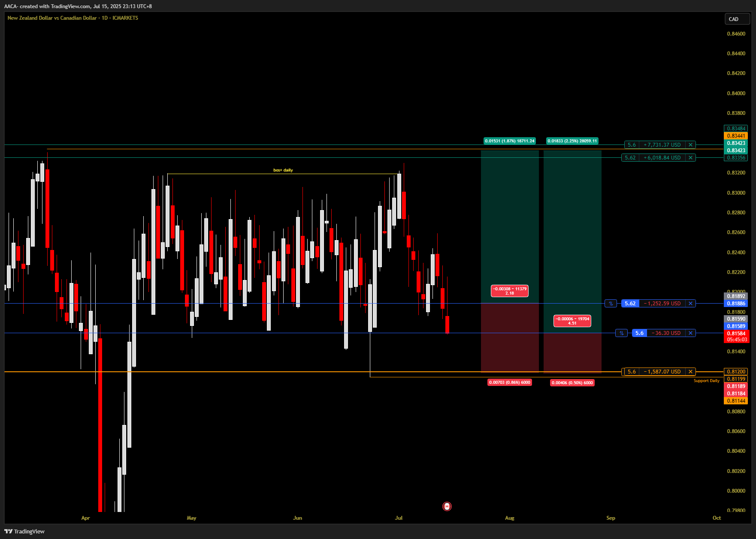Click the blue 0.81886 price axis tag

(736, 304)
